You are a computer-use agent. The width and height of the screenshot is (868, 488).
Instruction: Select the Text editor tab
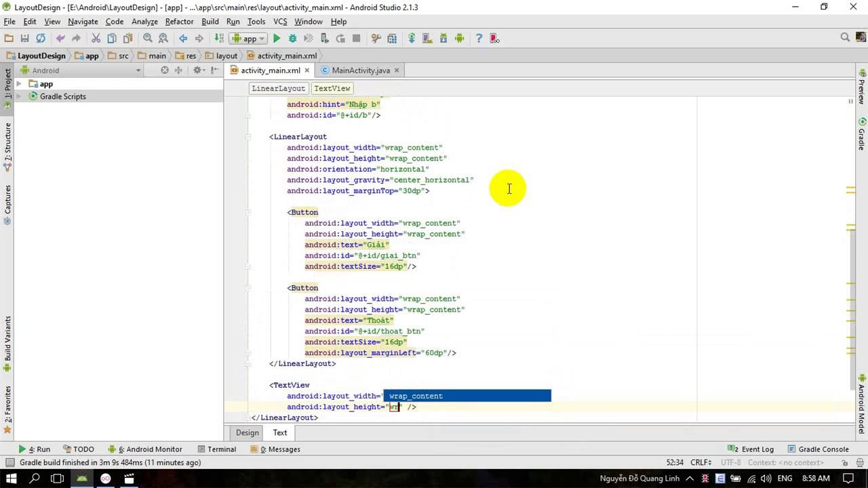pos(280,432)
